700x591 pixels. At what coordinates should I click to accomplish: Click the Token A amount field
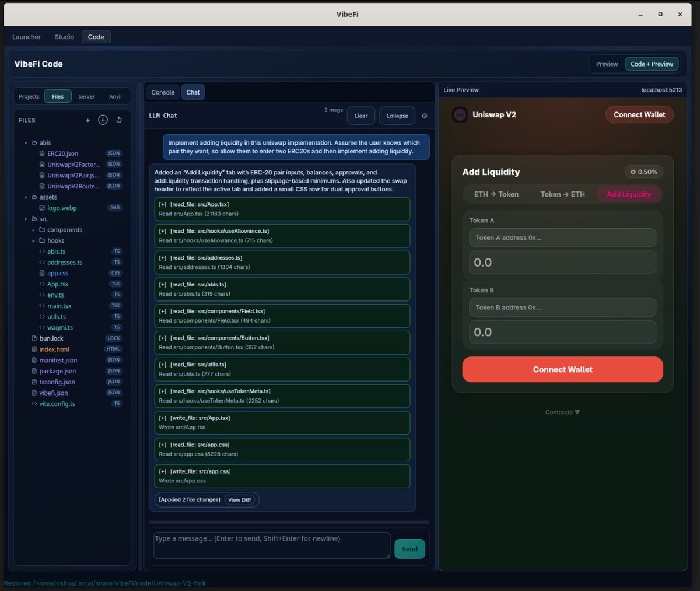[562, 263]
